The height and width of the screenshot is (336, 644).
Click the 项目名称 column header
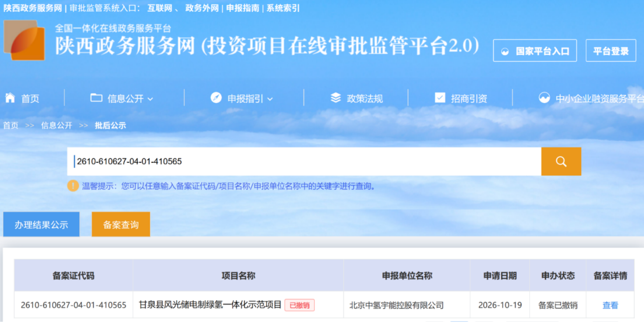pyautogui.click(x=239, y=276)
